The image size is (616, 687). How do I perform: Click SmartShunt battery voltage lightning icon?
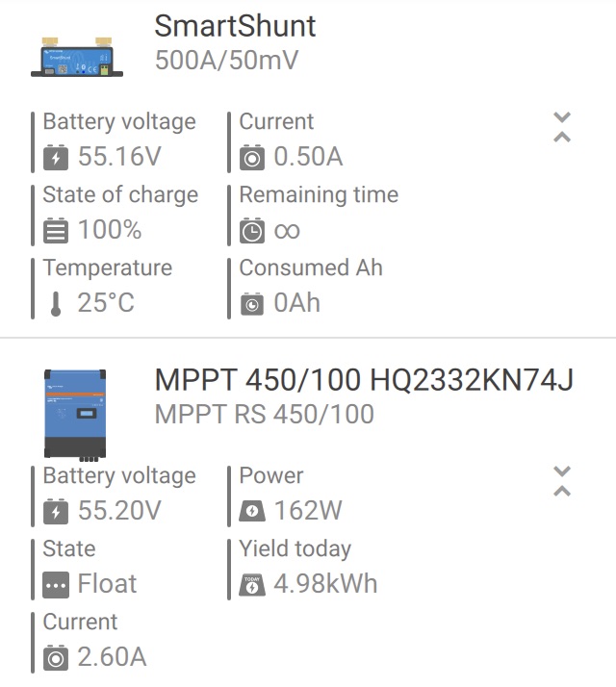(56, 157)
